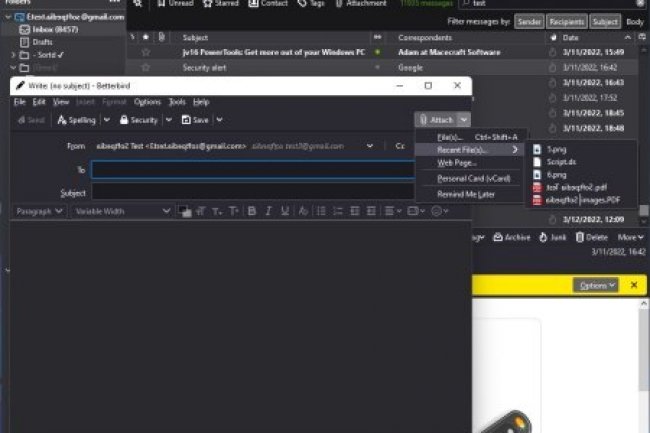Delete the selected message
Screen dimensions: 650x433
pos(592,237)
